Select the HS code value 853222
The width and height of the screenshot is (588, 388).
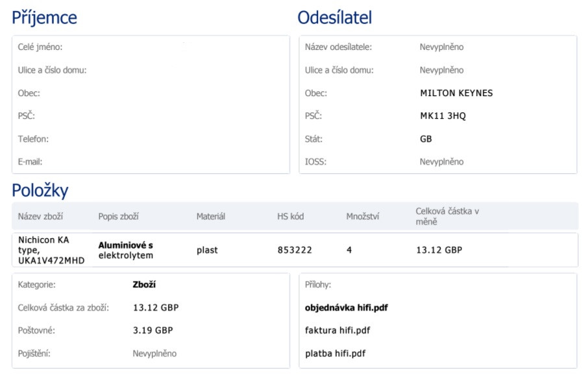pyautogui.click(x=294, y=250)
